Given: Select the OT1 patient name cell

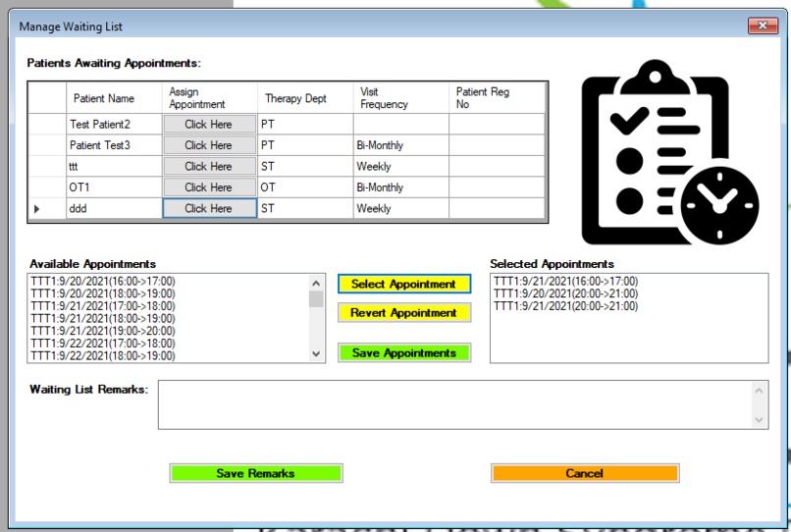Looking at the screenshot, I should tap(114, 187).
